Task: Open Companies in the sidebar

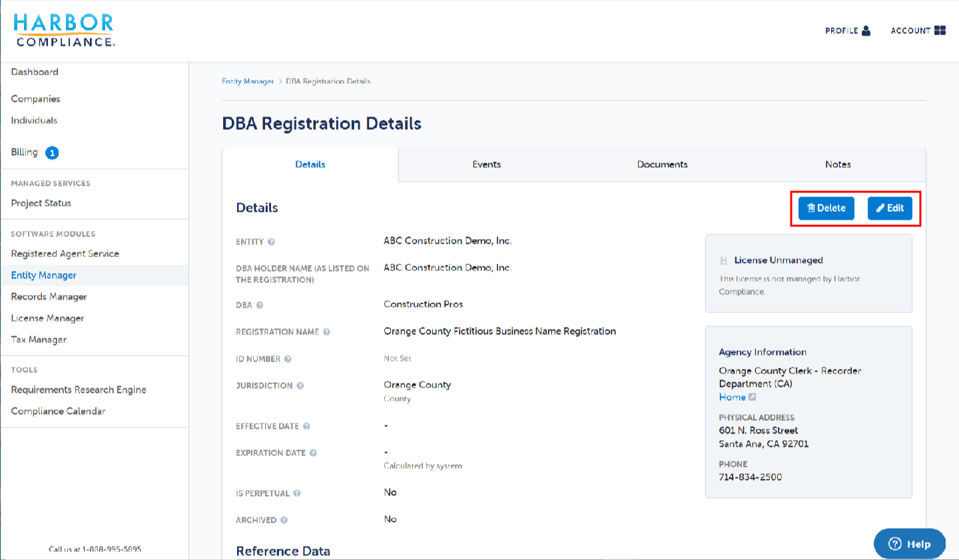Action: point(35,99)
